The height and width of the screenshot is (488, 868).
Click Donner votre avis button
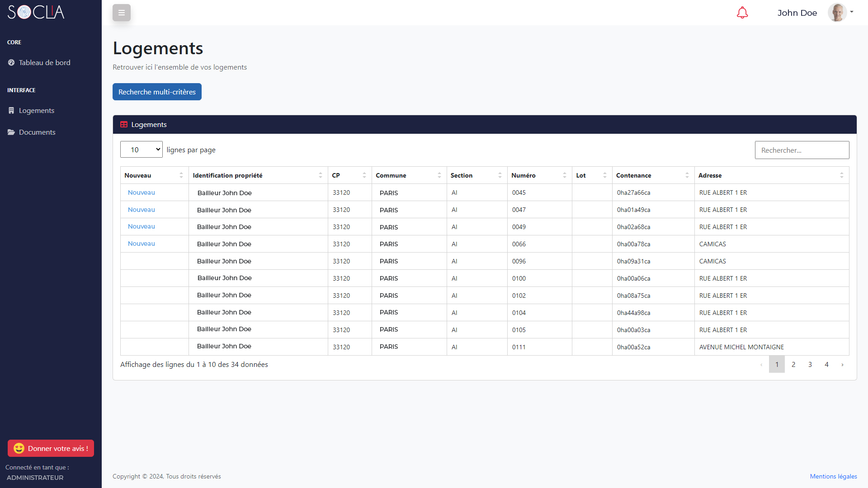click(x=51, y=448)
